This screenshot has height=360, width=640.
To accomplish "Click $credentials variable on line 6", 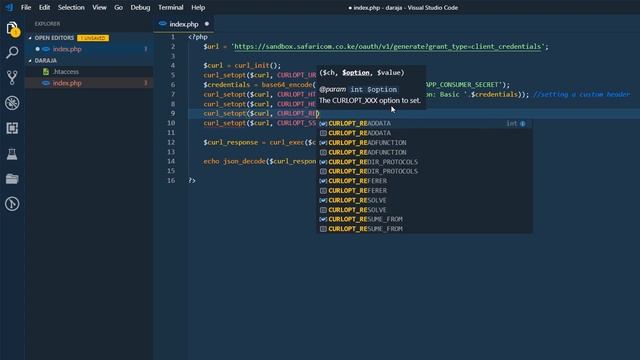I will coord(227,84).
